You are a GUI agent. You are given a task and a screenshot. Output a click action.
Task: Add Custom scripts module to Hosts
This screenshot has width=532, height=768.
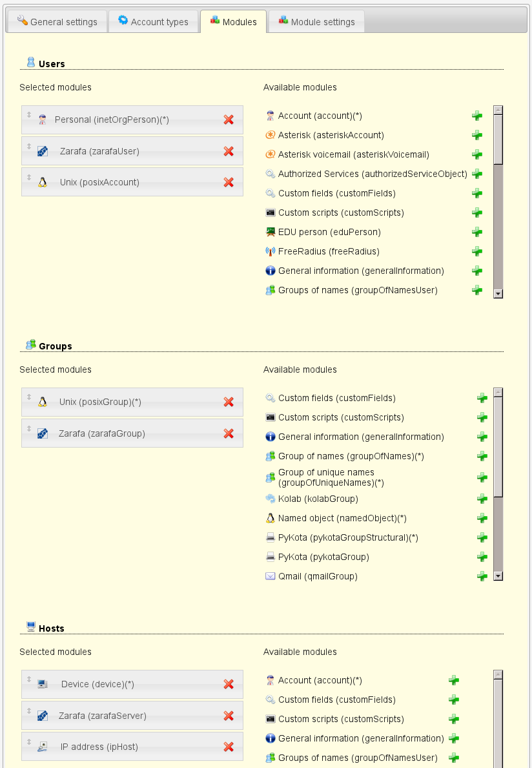pyautogui.click(x=454, y=719)
